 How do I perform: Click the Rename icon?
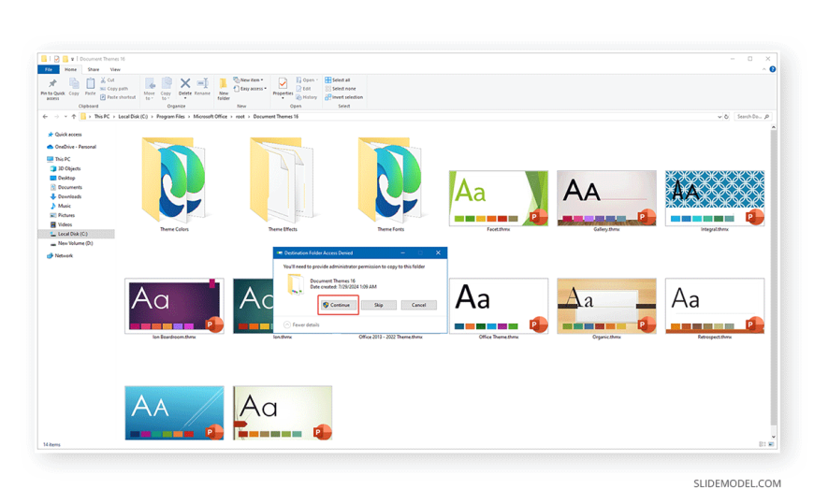pos(202,83)
